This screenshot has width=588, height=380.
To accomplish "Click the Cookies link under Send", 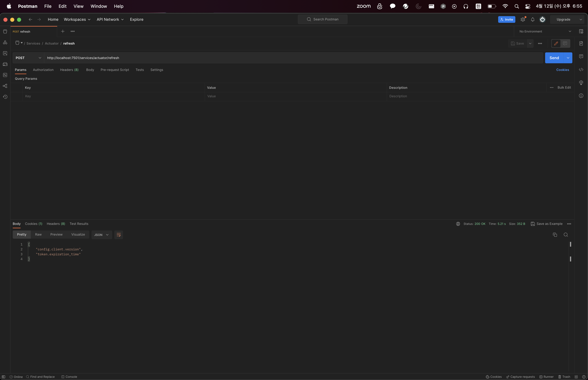I will pos(562,70).
